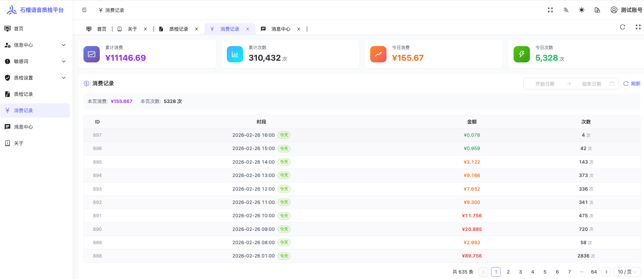Open the language translation switcher
Image resolution: width=644 pixels, height=279 pixels.
566,10
